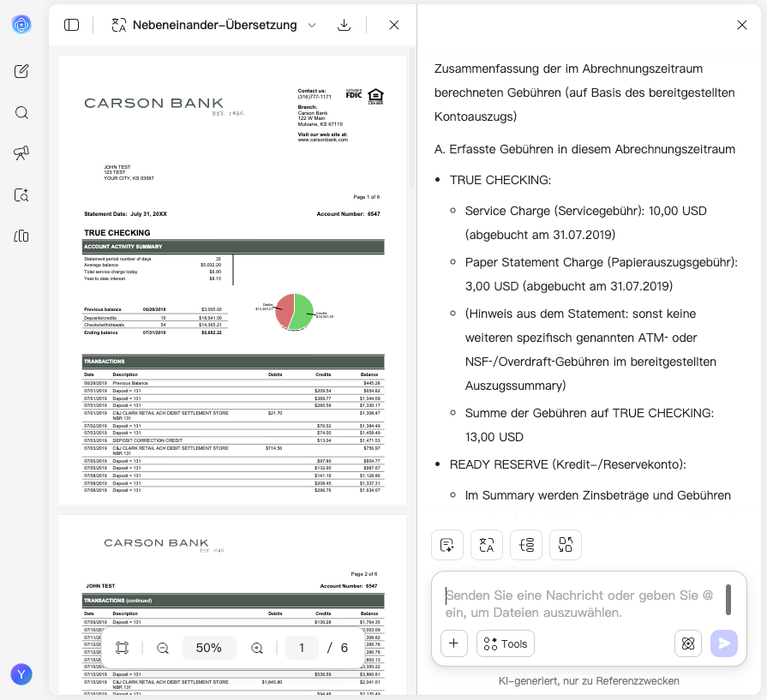
Task: Click the outline structure quick action icon
Action: (x=526, y=545)
